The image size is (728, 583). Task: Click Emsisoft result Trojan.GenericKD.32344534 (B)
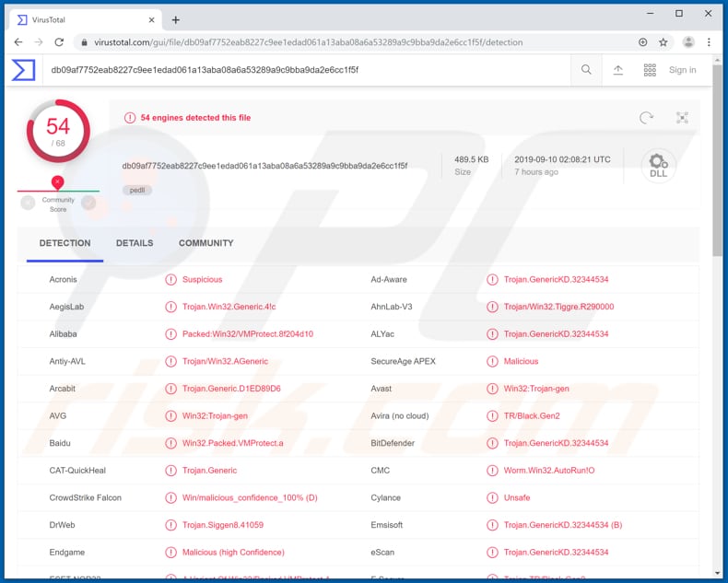point(563,526)
